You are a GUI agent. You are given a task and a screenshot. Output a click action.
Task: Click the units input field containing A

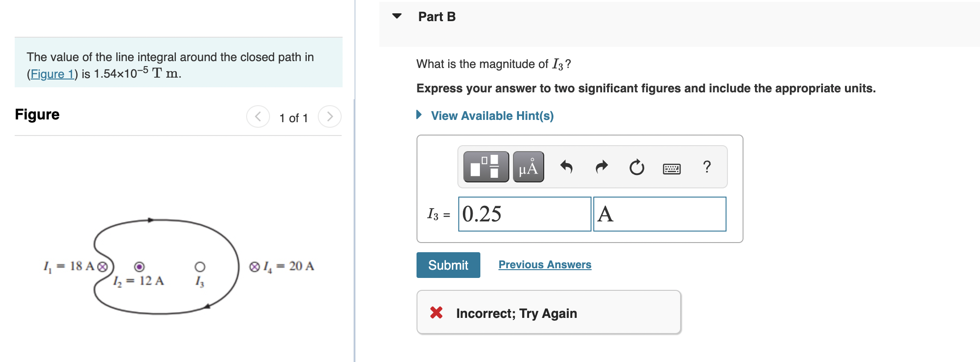659,214
